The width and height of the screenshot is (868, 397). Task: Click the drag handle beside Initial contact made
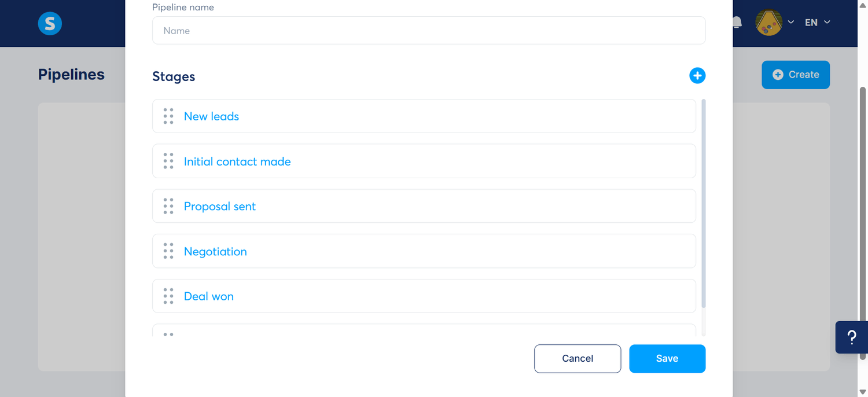168,161
